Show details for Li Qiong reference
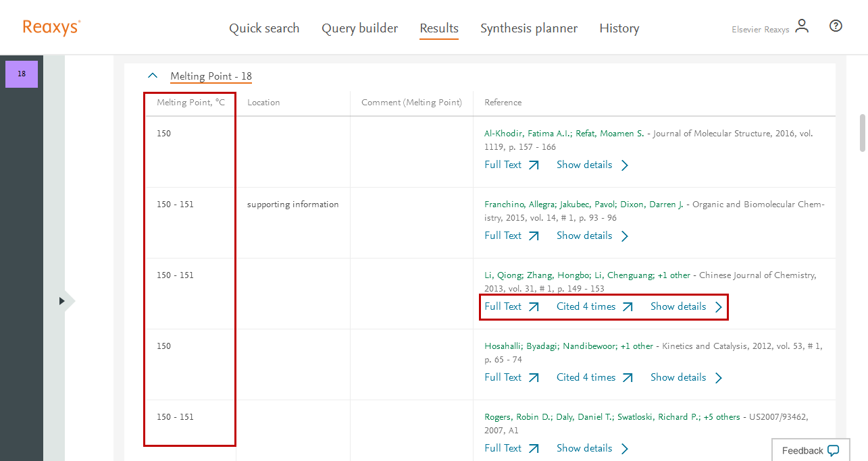Image resolution: width=868 pixels, height=461 pixels. pos(686,306)
